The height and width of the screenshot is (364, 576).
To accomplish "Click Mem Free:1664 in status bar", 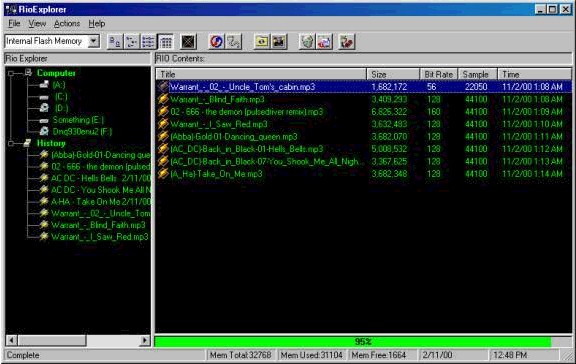I will 379,355.
